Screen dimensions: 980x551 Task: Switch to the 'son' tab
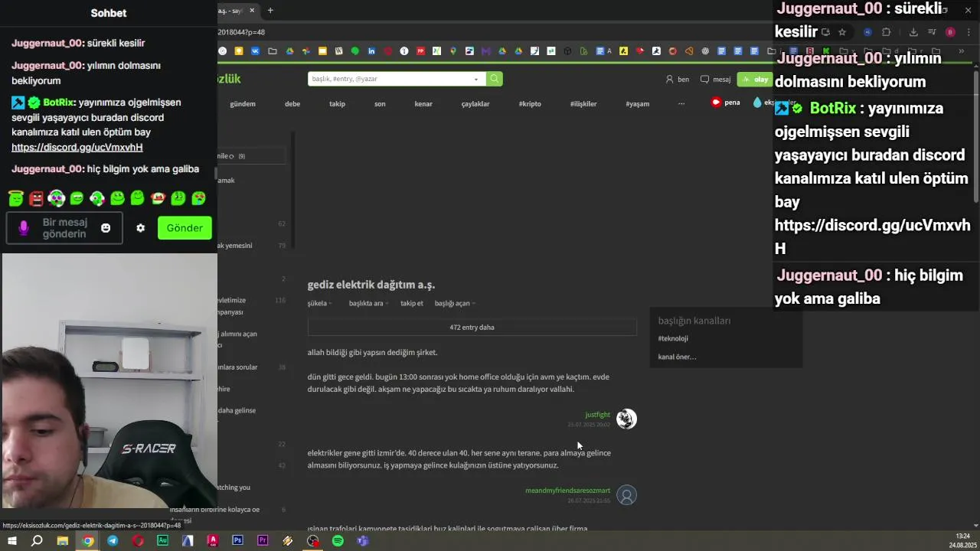point(380,104)
